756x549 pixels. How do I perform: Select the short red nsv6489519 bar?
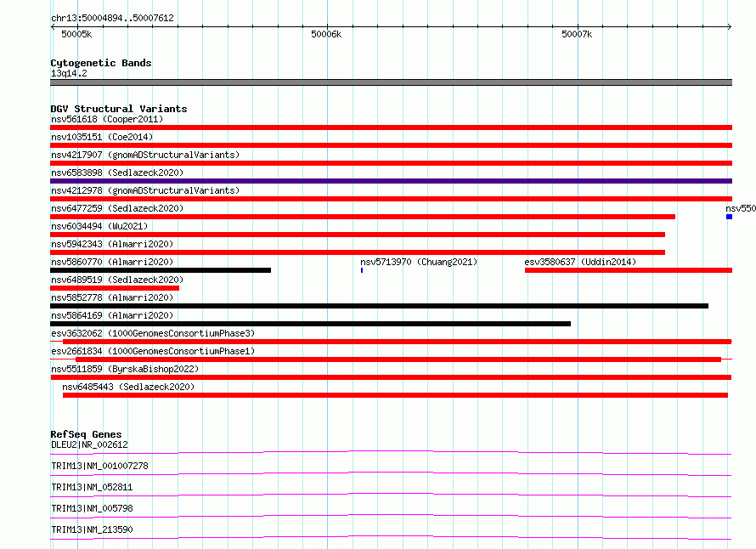click(115, 288)
